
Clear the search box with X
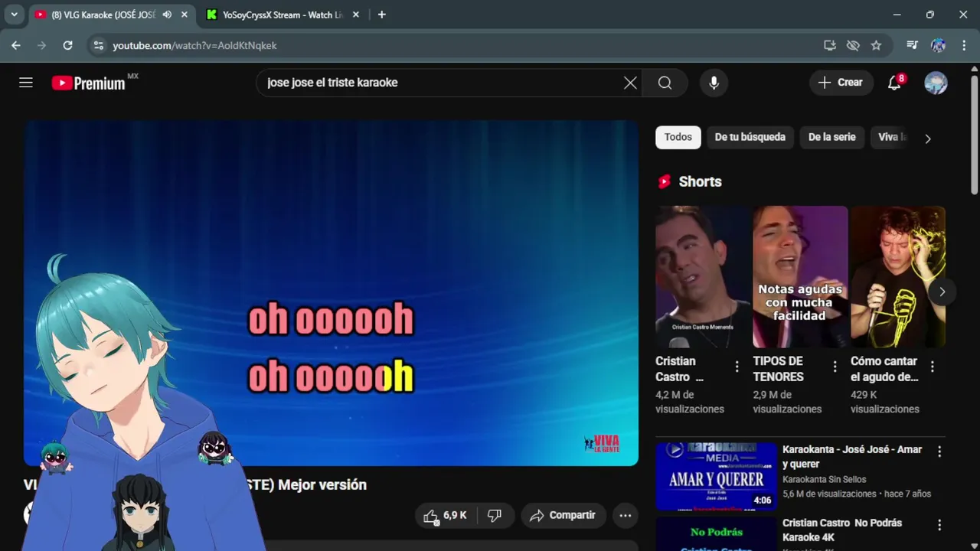(630, 83)
